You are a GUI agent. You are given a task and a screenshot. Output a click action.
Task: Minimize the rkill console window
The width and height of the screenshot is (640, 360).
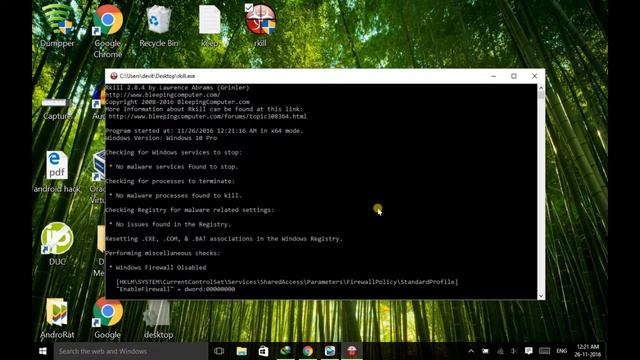point(493,76)
